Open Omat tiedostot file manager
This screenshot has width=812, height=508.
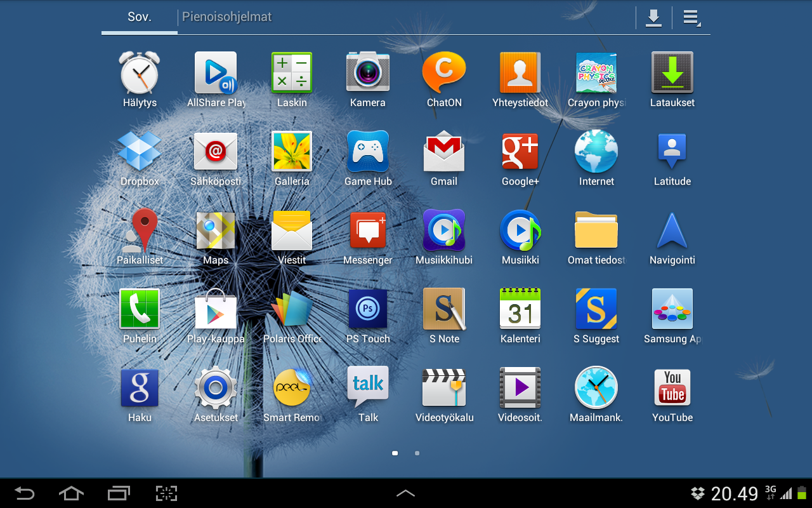coord(596,237)
